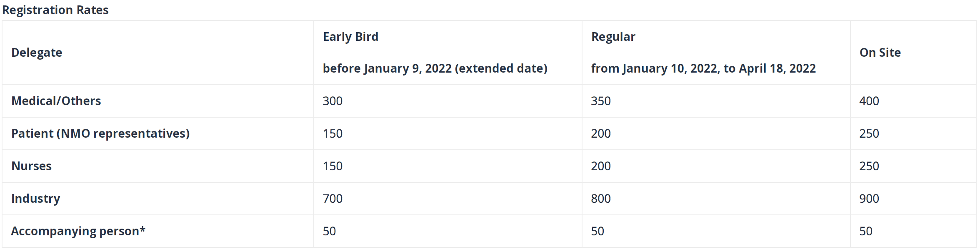Select the Industry Early Bird price 700
Screen dimensions: 980x252
[332, 199]
